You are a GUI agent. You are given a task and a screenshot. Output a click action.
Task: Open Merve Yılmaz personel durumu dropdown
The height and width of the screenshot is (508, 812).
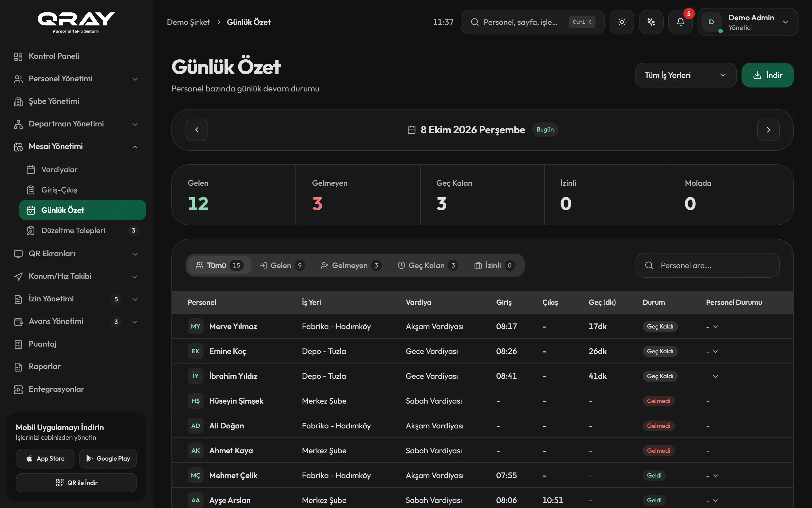(712, 327)
